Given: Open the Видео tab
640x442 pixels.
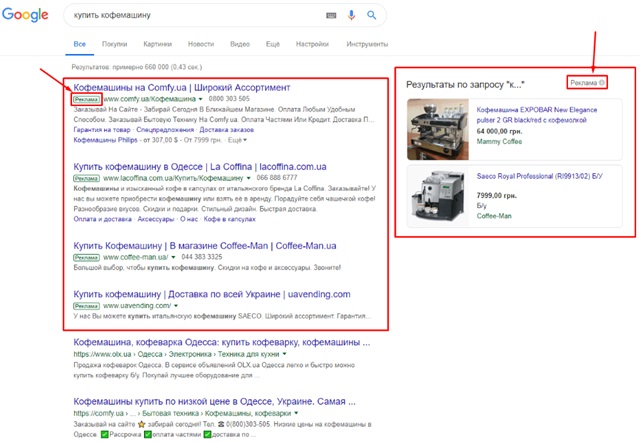Looking at the screenshot, I should tap(240, 44).
